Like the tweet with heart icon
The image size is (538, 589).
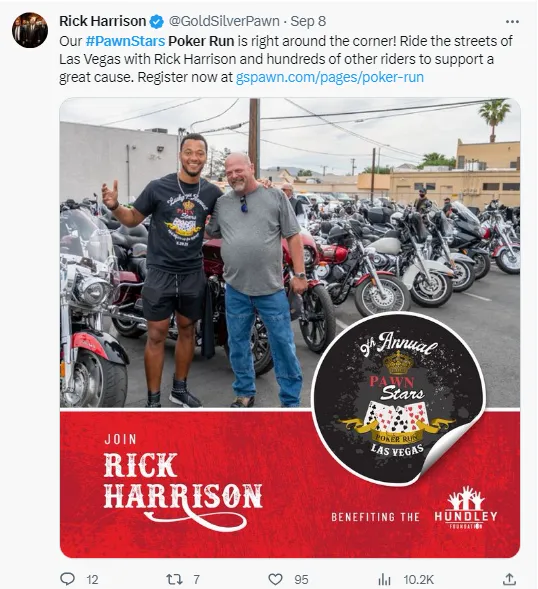(275, 579)
